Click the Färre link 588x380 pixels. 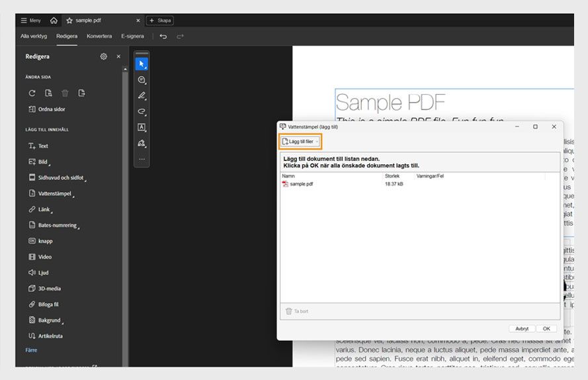pos(31,350)
